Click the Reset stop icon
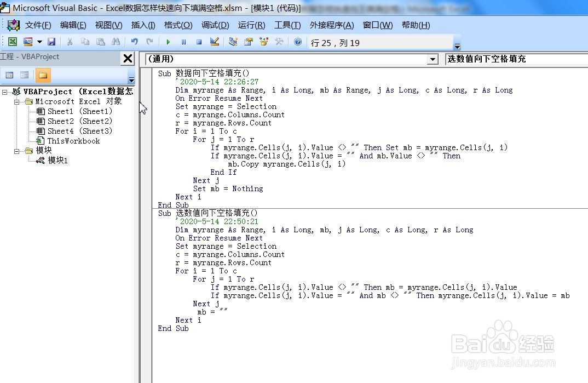The height and width of the screenshot is (383, 588). pos(199,42)
